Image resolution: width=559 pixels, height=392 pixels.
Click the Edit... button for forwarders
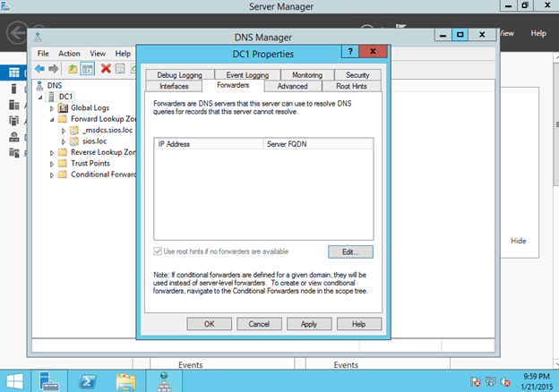[x=350, y=251]
